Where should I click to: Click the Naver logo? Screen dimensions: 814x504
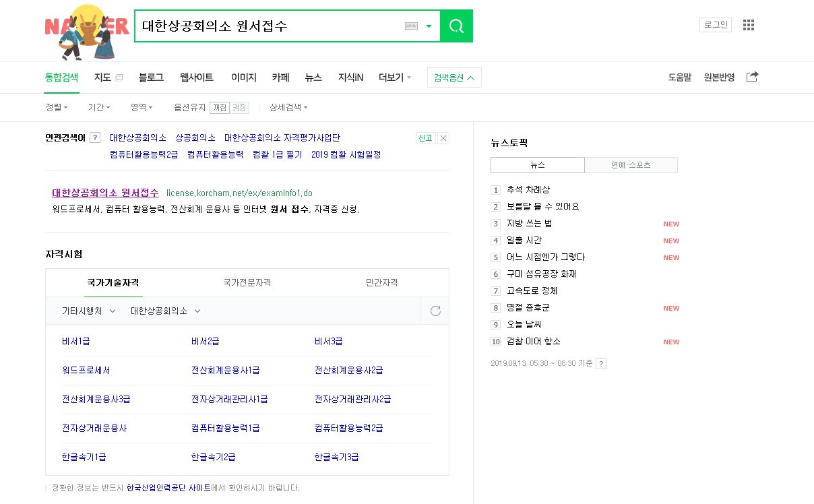(87, 32)
